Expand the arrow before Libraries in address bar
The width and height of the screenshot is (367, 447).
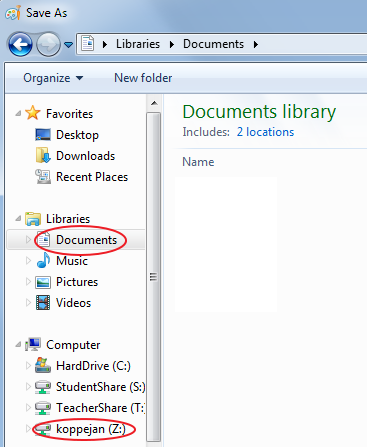click(105, 44)
